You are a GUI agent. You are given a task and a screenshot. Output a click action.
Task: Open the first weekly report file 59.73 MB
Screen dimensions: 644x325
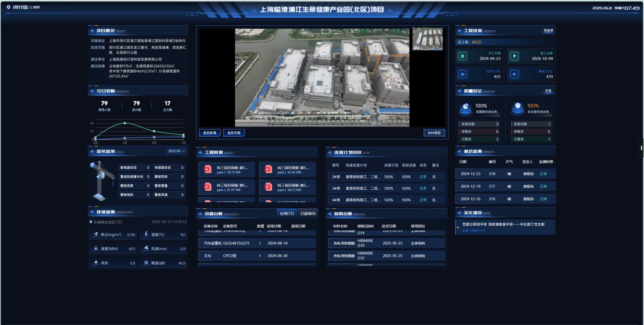[x=227, y=170]
